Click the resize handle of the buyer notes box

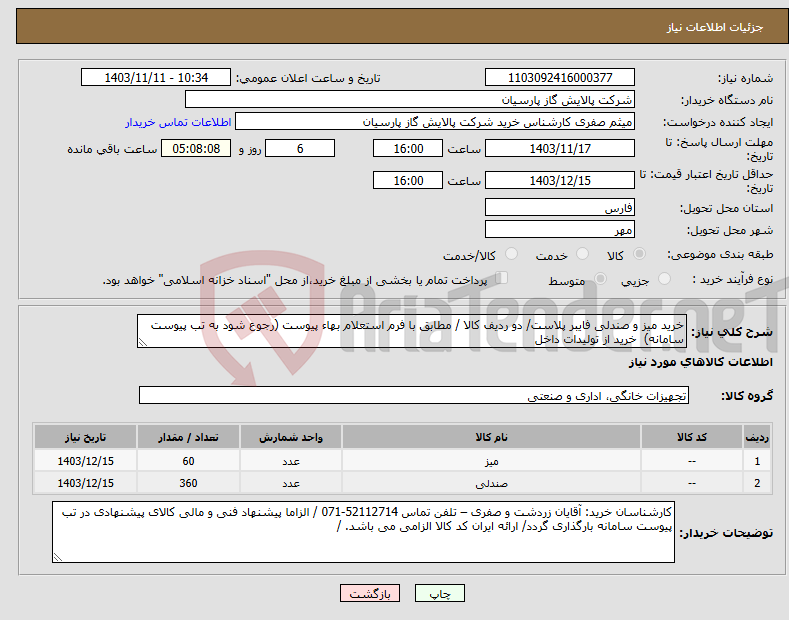pos(58,557)
